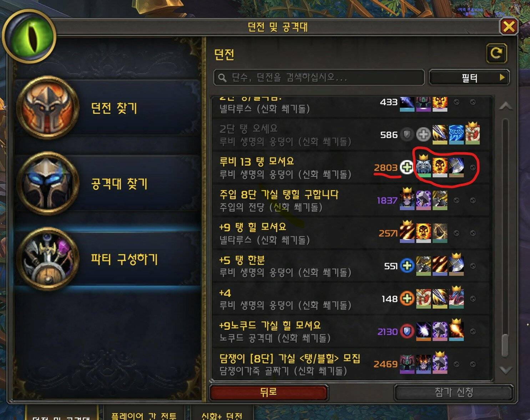Click the green eye portrait icon
This screenshot has width=530, height=420.
(29, 37)
